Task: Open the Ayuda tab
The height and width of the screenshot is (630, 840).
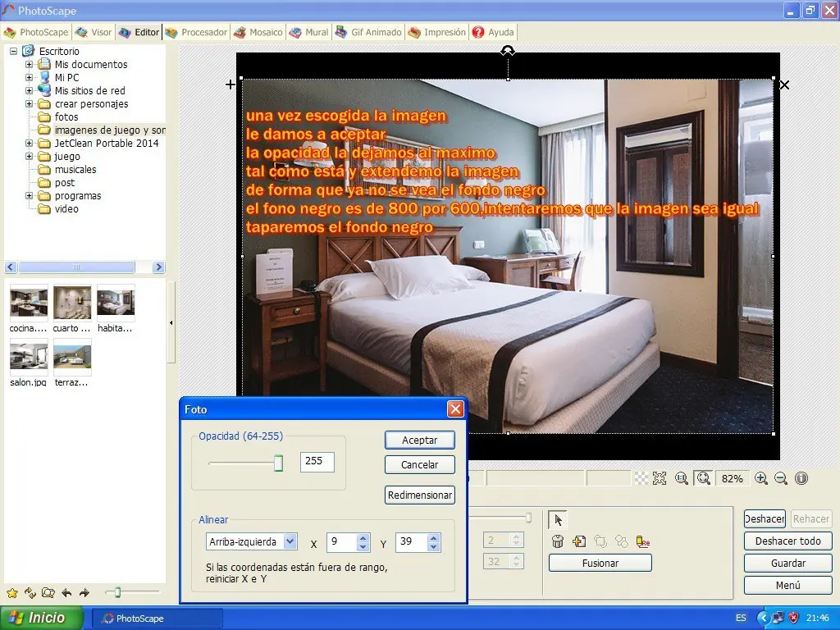Action: [493, 32]
